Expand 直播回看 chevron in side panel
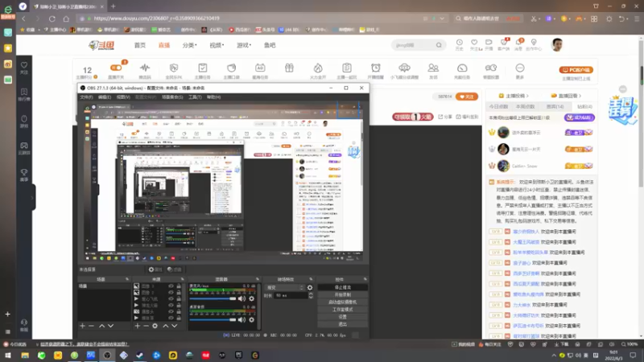This screenshot has height=362, width=644. [x=580, y=96]
